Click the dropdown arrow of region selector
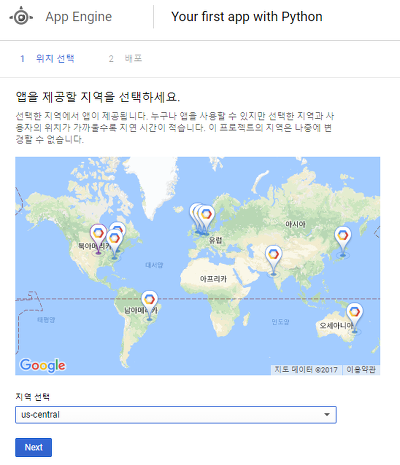The width and height of the screenshot is (400, 465). [x=327, y=415]
